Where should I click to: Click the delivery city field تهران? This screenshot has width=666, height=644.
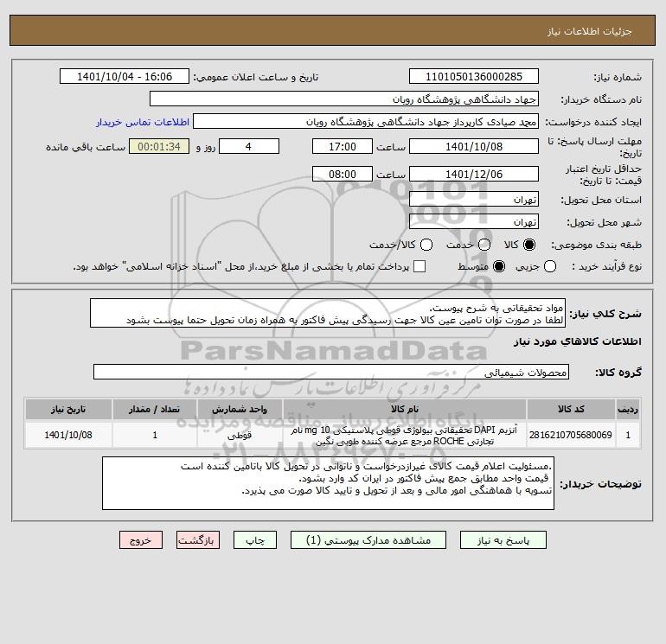pyautogui.click(x=474, y=221)
